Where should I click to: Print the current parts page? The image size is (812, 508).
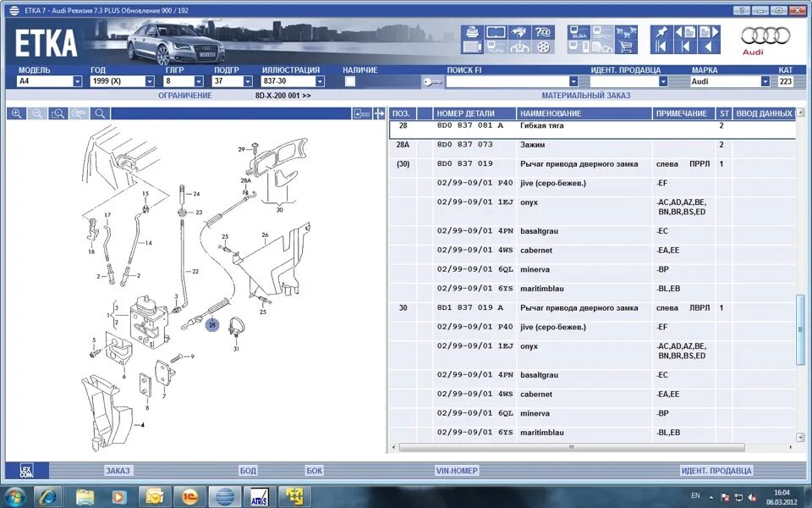472,32
